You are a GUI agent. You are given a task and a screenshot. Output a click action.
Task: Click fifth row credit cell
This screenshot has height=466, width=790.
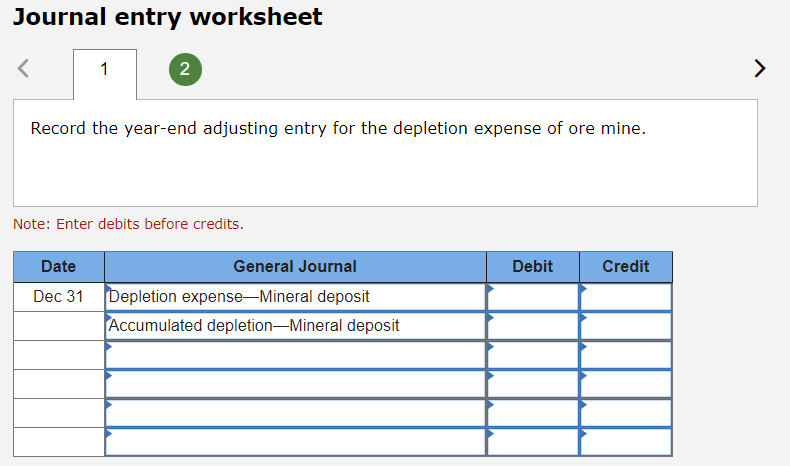626,413
